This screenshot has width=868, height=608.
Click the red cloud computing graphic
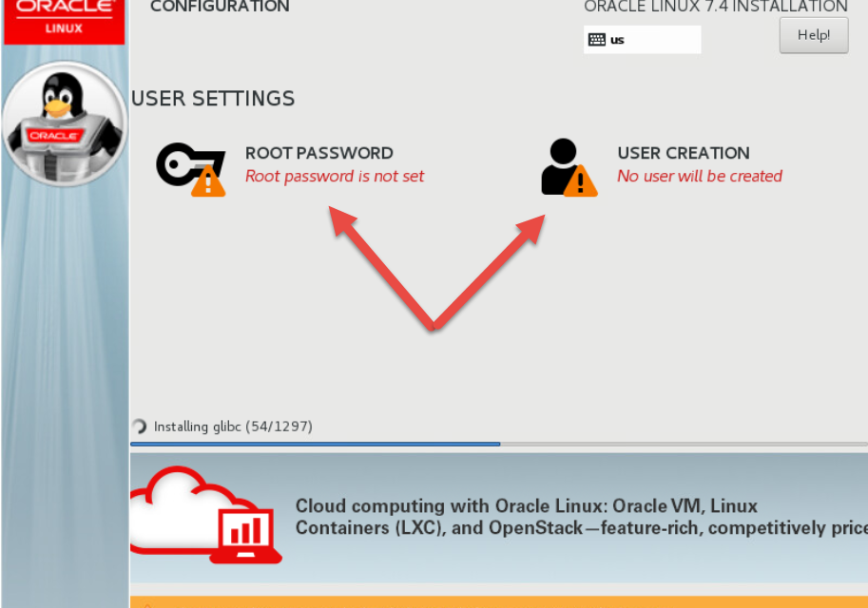[206, 515]
